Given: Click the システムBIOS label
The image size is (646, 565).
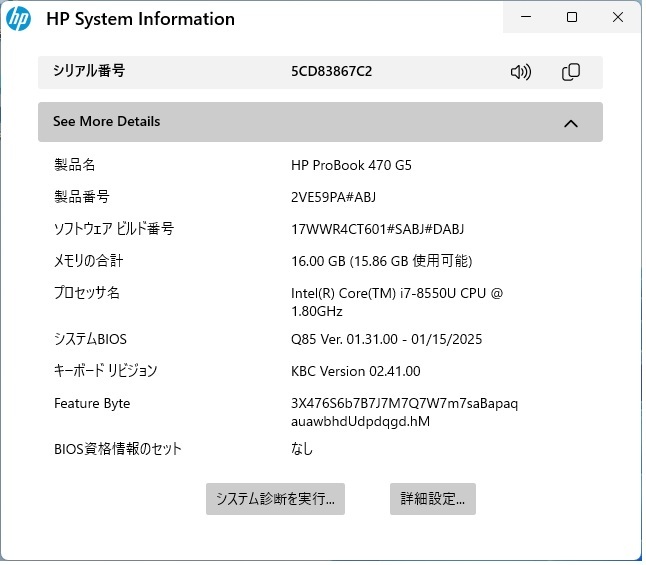Looking at the screenshot, I should point(91,341).
